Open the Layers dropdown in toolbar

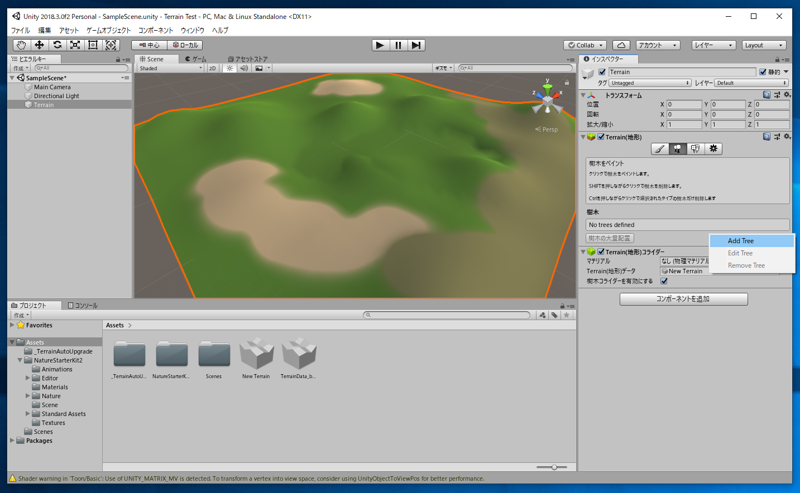(x=713, y=45)
